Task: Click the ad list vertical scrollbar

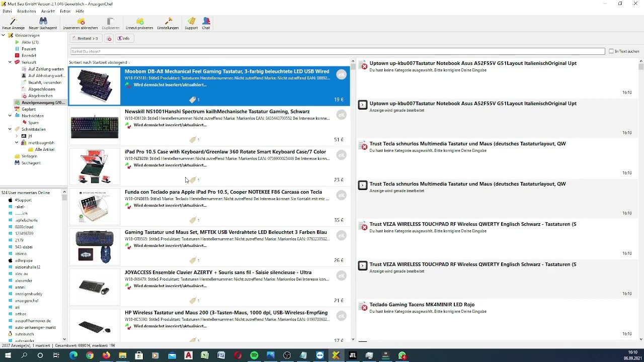Action: 353,201
